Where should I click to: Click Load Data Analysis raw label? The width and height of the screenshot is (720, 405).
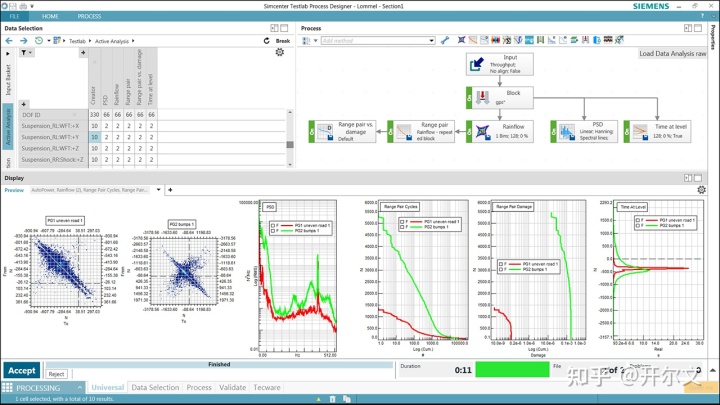tap(672, 54)
